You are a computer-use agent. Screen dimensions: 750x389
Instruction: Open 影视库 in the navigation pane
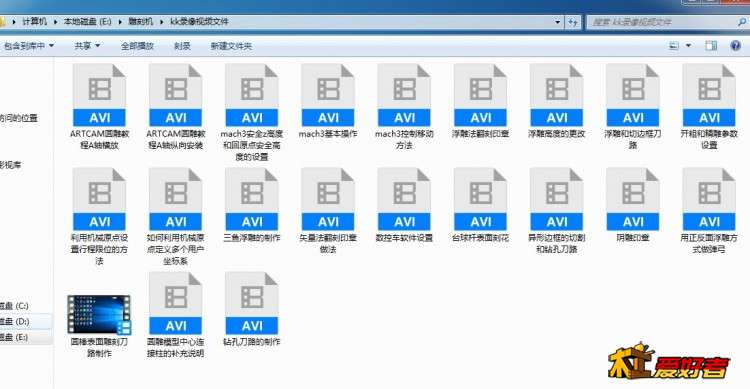(x=11, y=165)
